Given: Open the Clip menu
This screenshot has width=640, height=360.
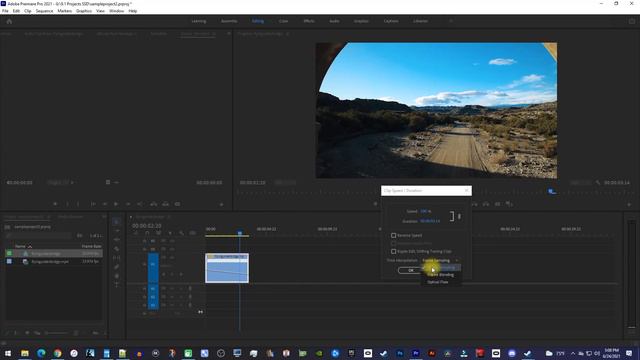Looking at the screenshot, I should pyautogui.click(x=28, y=11).
